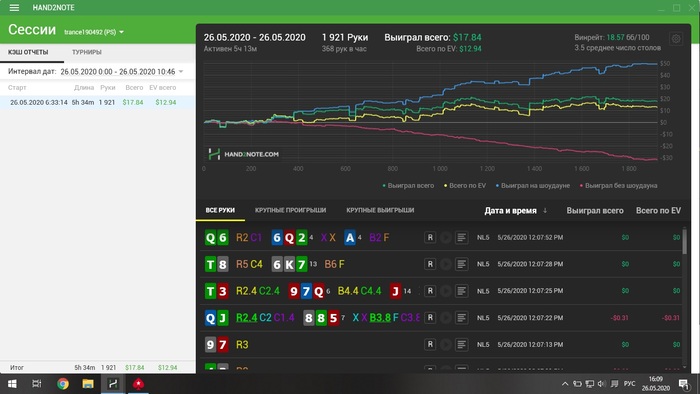Click volume icon in system tray

pyautogui.click(x=601, y=384)
